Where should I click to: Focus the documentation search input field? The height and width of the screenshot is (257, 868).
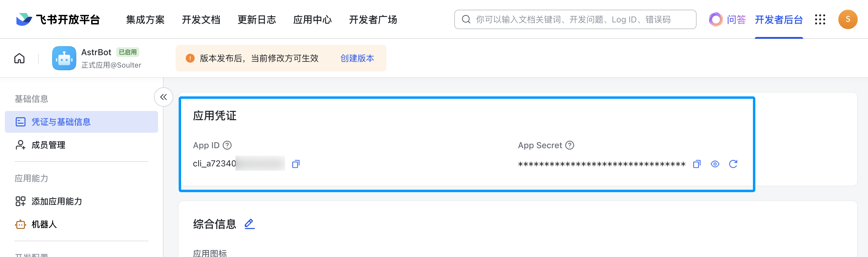575,20
